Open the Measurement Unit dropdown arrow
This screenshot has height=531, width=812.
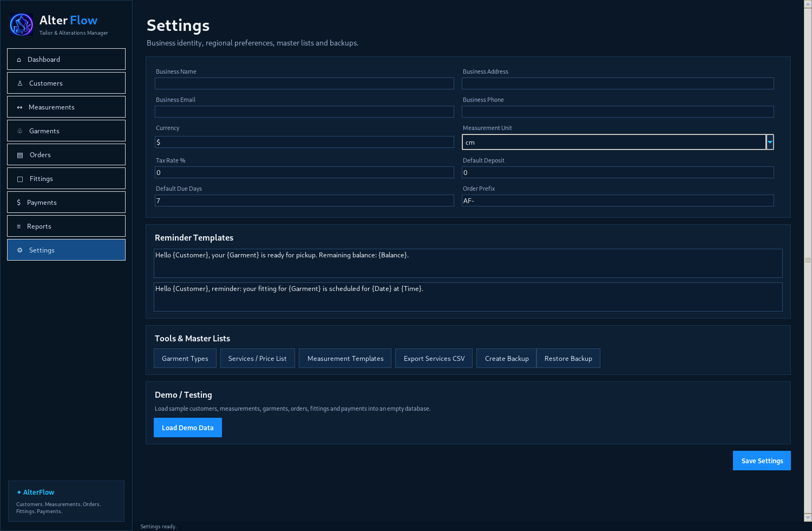pos(770,142)
